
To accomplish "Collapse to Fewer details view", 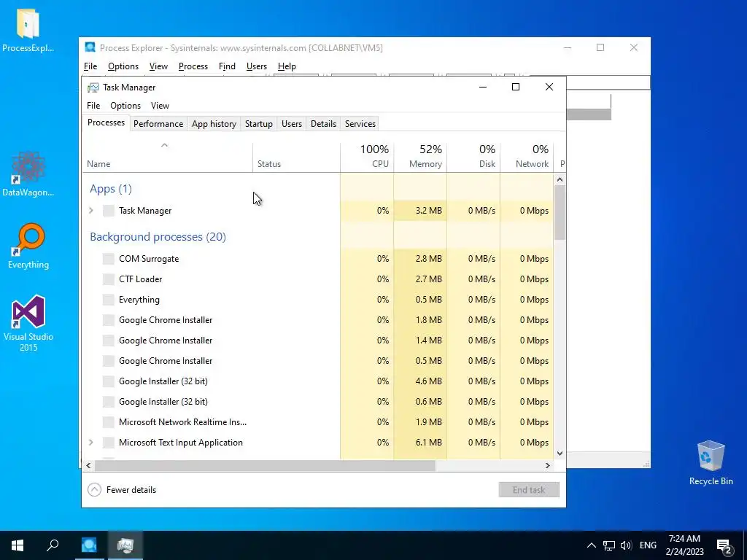I will (122, 489).
